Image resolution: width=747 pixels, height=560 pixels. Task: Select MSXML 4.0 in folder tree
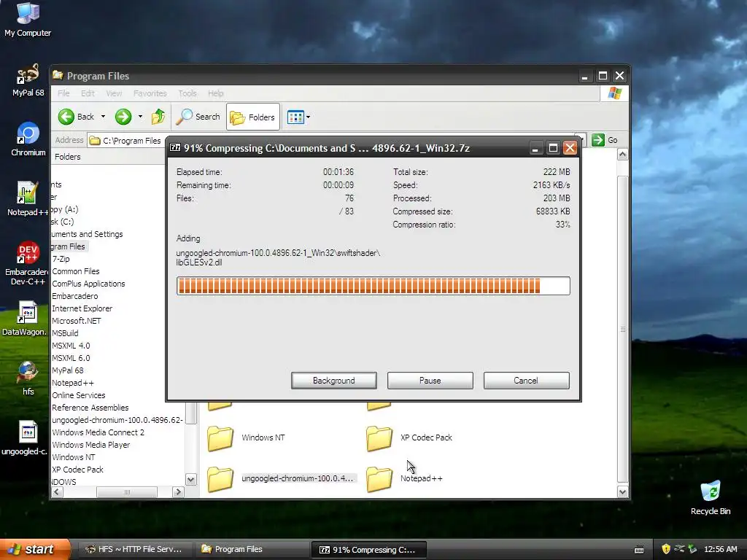coord(71,345)
